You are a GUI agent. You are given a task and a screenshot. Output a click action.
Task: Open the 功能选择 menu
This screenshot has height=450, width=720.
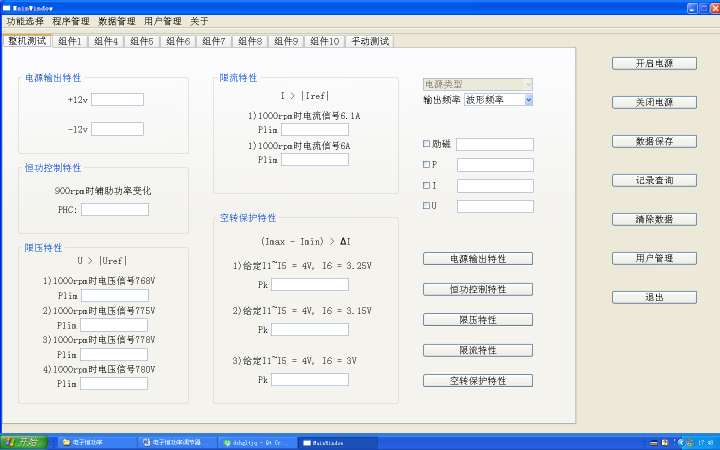tap(25, 21)
